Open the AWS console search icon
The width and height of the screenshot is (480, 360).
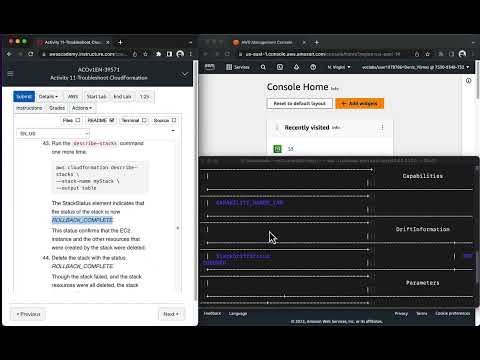point(263,67)
